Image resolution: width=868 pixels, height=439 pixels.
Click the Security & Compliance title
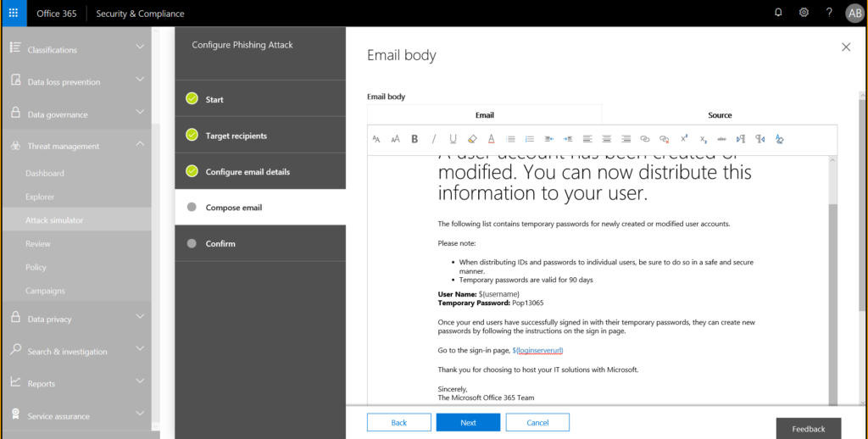tap(140, 14)
